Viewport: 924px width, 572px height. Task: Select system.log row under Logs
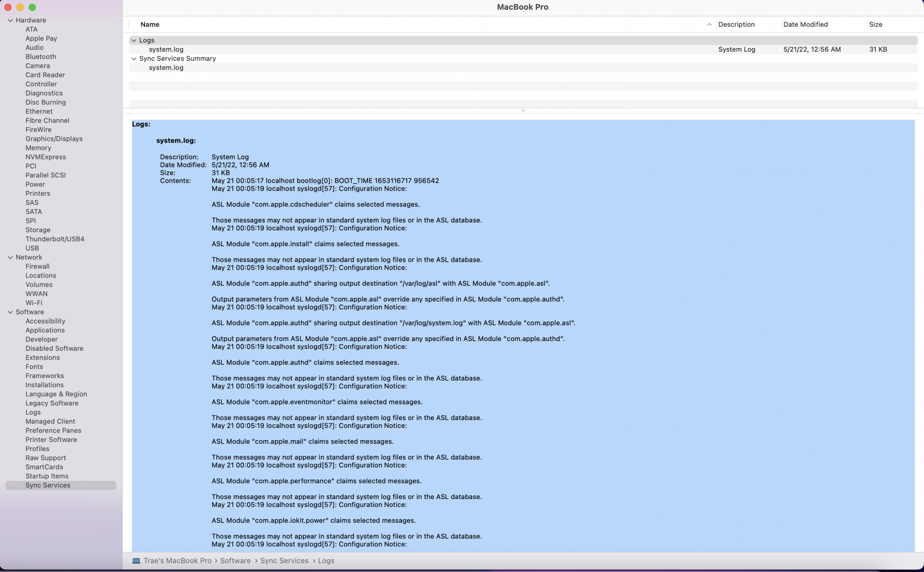click(166, 49)
